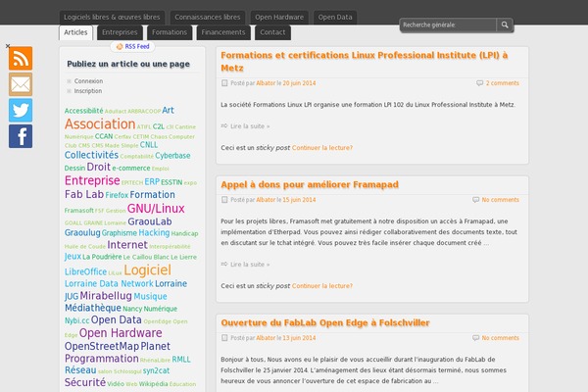The image size is (588, 392).
Task: Click Continuer la lecture in the LPI post
Action: 322,148
